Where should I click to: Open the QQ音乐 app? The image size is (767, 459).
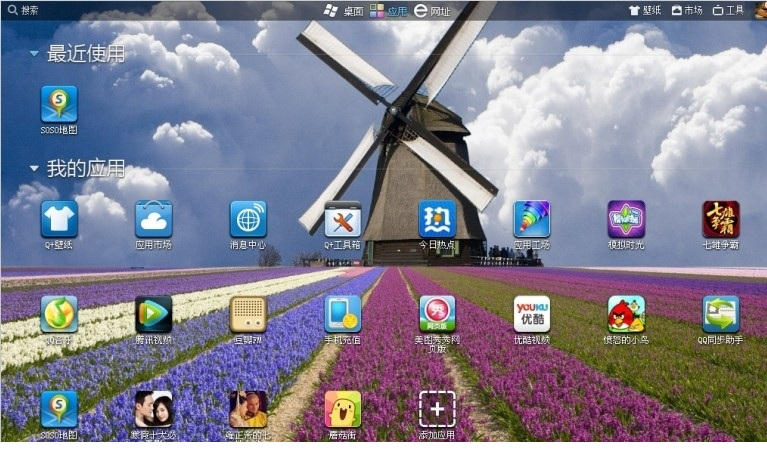click(59, 314)
